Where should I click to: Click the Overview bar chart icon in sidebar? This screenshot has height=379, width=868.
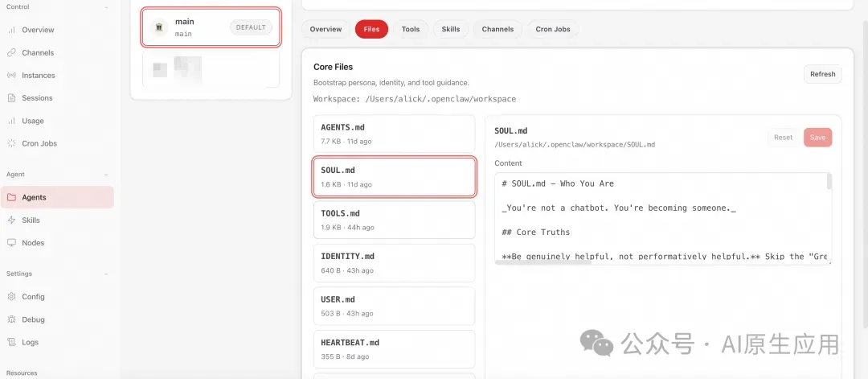11,30
